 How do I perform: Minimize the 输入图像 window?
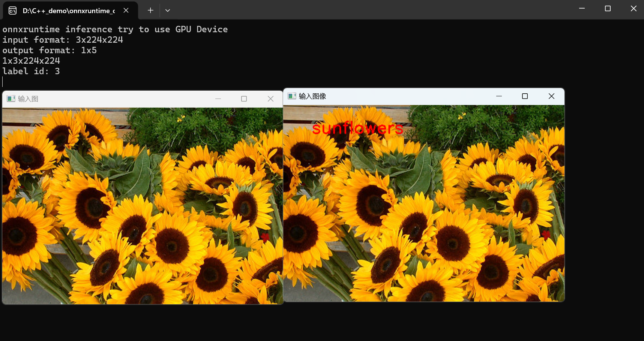tap(499, 96)
